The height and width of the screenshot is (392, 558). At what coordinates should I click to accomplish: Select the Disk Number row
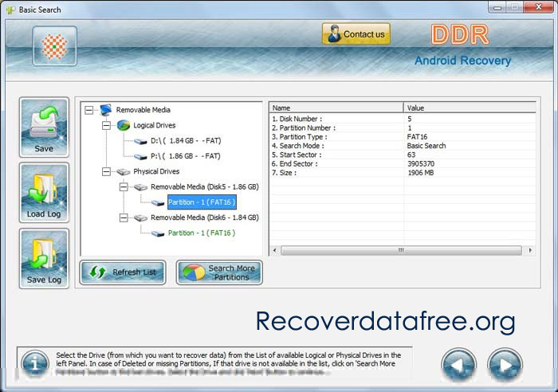[403, 119]
